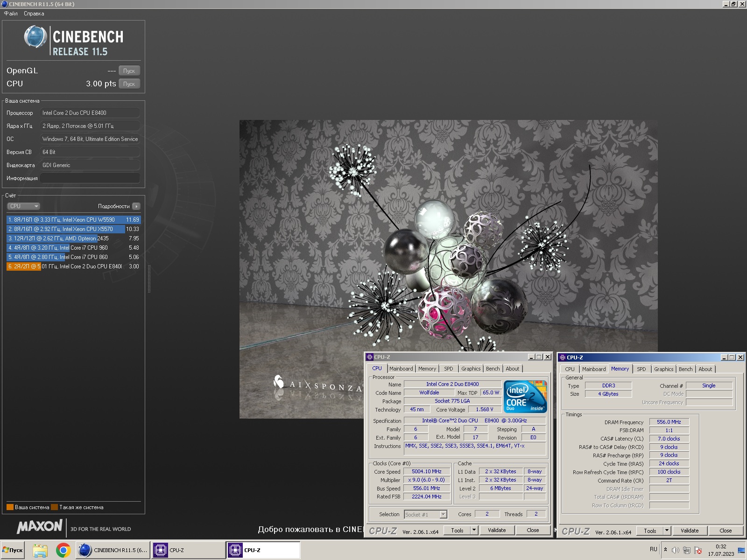
Task: Switch to CPU tab in right CPU-Z
Action: click(570, 369)
